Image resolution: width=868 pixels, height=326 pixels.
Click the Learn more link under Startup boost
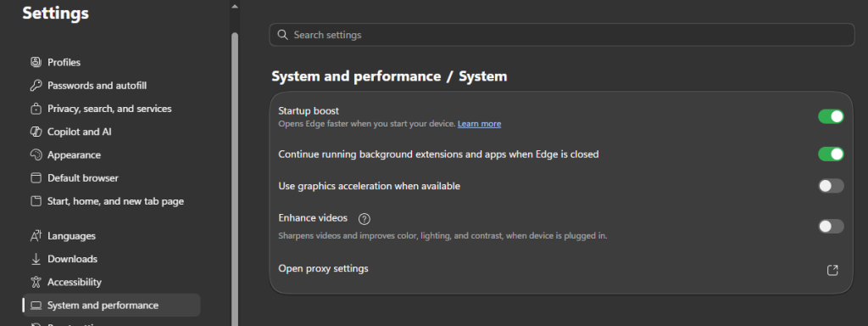point(480,124)
